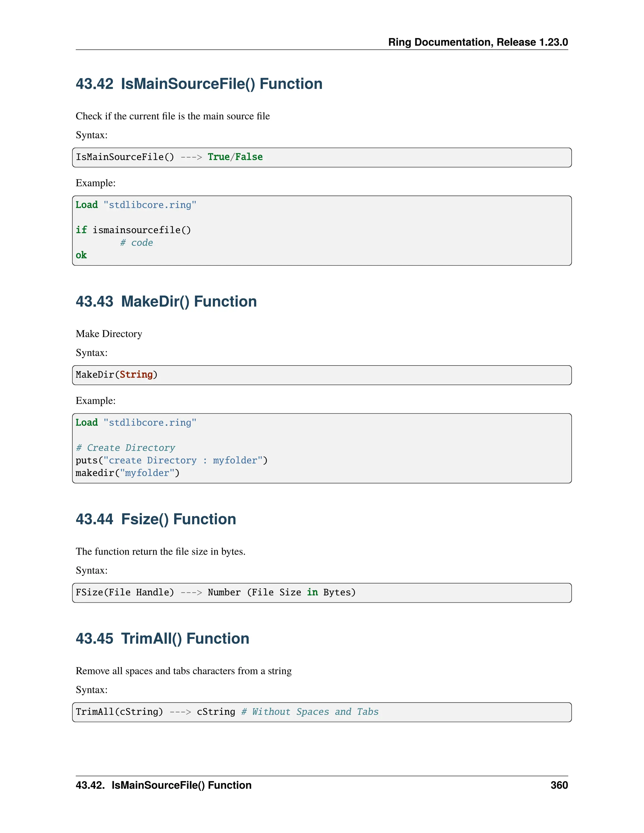The height and width of the screenshot is (833, 644).
Task: Click the line "if ismainsourcefile()" in code
Action: 133,230
